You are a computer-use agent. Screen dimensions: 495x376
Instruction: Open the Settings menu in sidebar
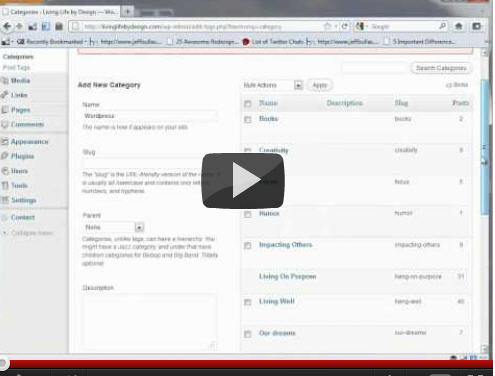[x=23, y=200]
